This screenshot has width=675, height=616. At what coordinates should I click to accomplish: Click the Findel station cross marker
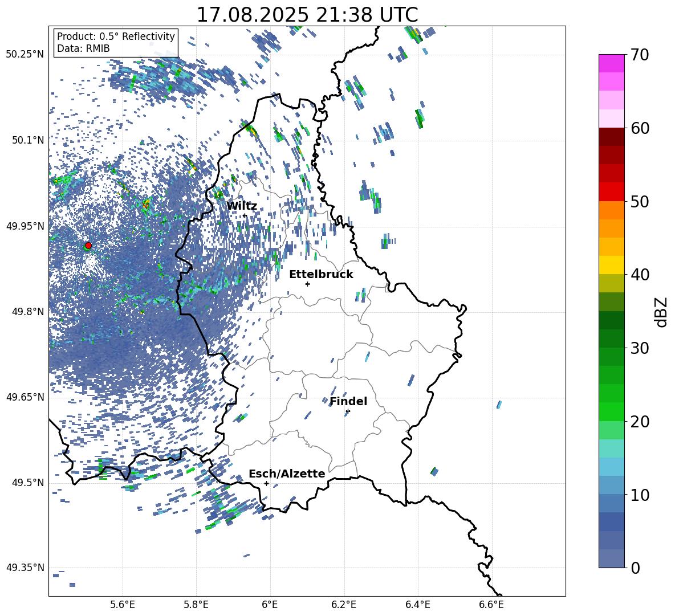pyautogui.click(x=348, y=411)
